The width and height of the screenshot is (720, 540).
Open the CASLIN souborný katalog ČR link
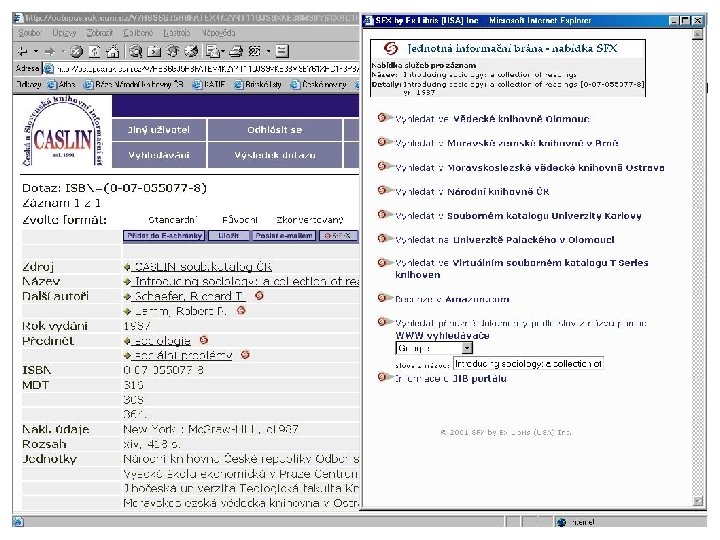pyautogui.click(x=202, y=266)
